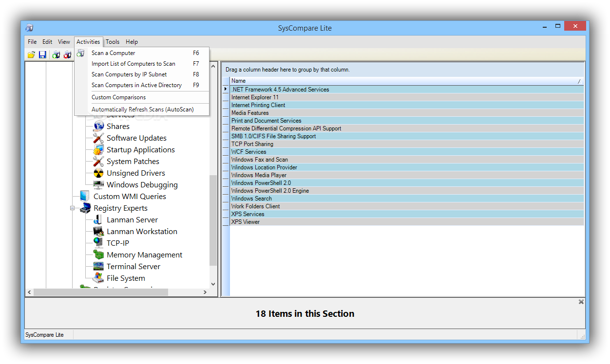Select the Software Updates tree item

[x=136, y=138]
